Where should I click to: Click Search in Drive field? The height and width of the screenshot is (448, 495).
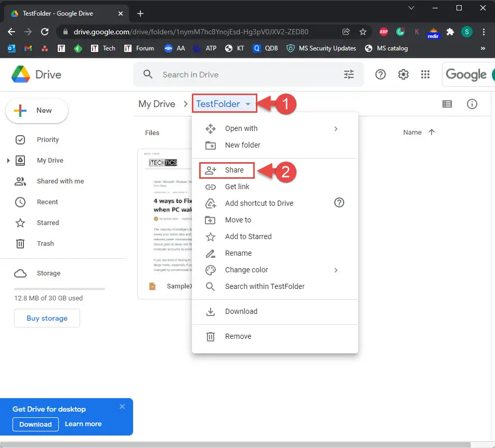tap(249, 74)
